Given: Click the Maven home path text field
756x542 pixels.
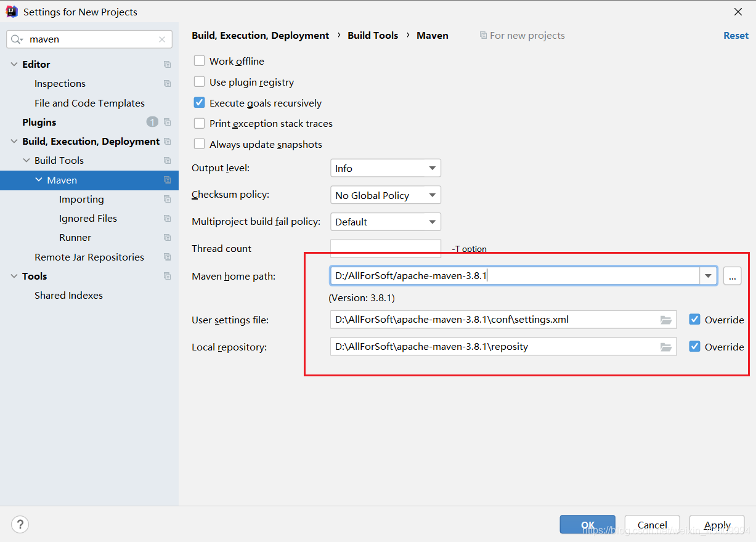Looking at the screenshot, I should click(x=514, y=276).
